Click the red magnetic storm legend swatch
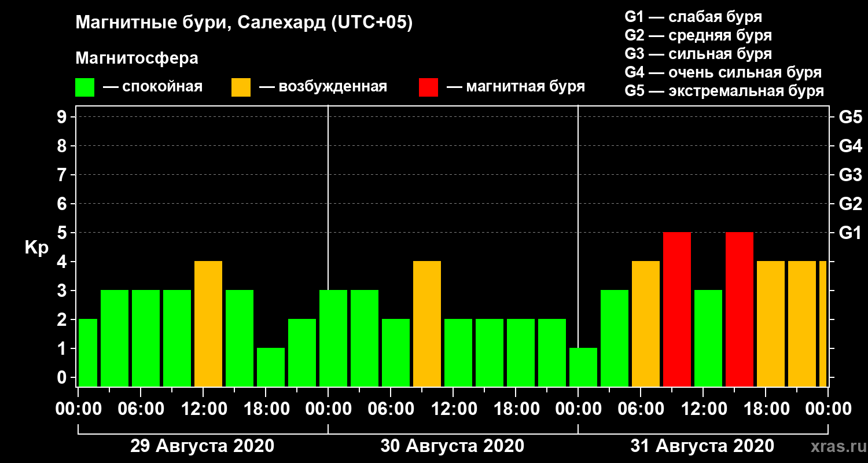This screenshot has width=868, height=463. 428,87
